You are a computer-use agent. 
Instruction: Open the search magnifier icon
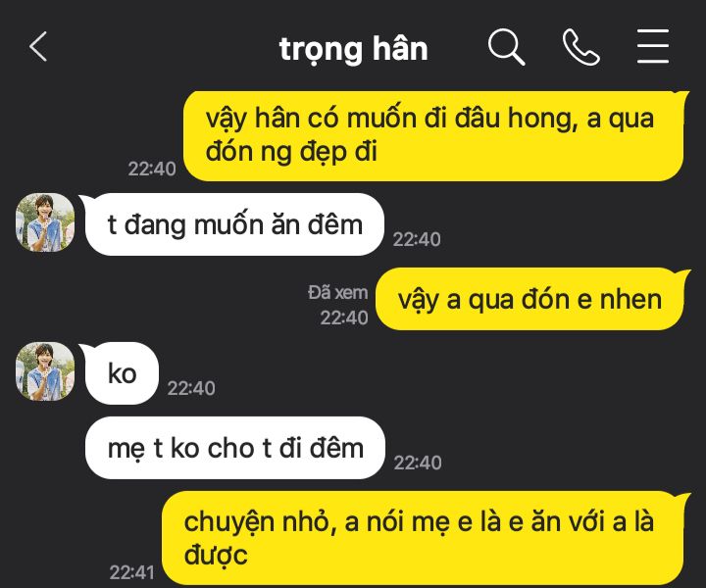click(x=507, y=47)
